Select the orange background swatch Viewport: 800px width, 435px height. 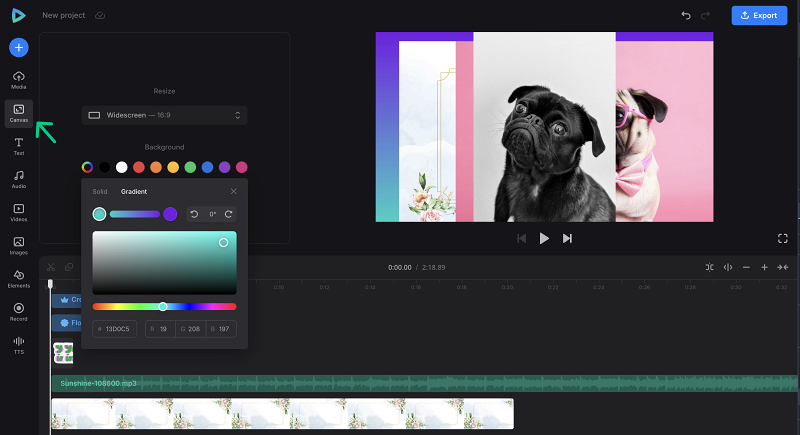pos(156,167)
